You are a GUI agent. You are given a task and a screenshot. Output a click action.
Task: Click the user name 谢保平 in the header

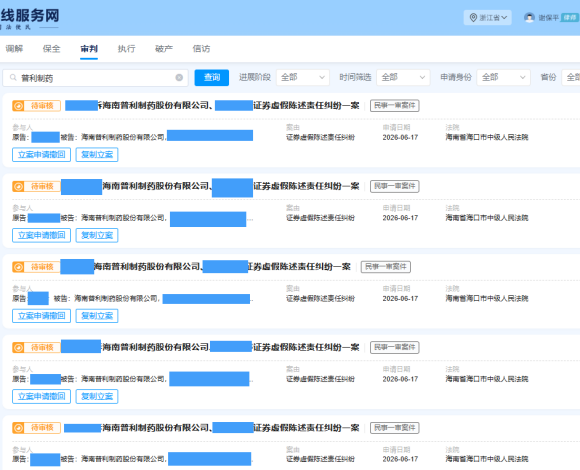click(x=549, y=18)
